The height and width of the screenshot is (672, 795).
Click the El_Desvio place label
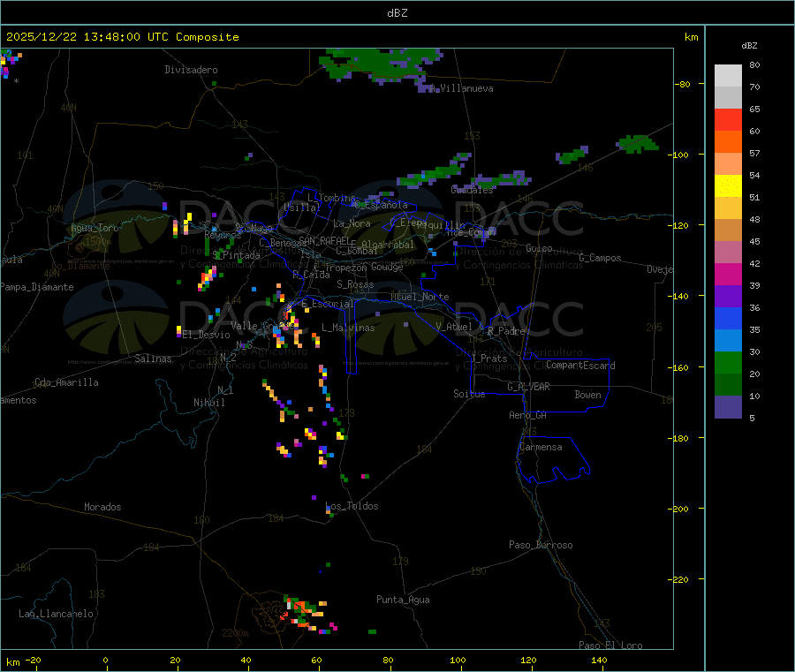click(207, 335)
